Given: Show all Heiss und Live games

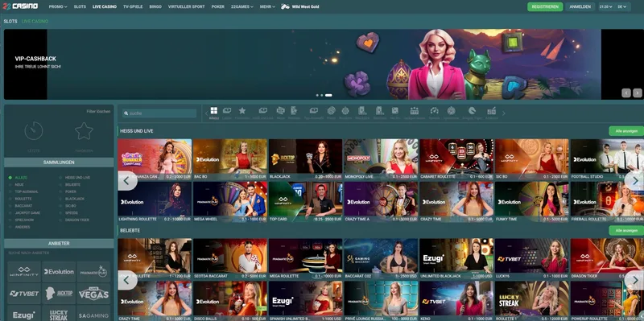Looking at the screenshot, I should (x=626, y=131).
